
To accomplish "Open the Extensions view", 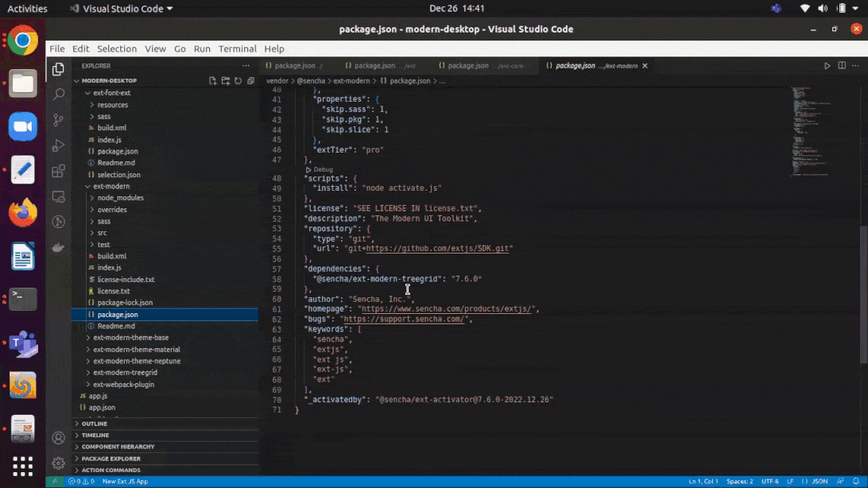I will [x=58, y=171].
